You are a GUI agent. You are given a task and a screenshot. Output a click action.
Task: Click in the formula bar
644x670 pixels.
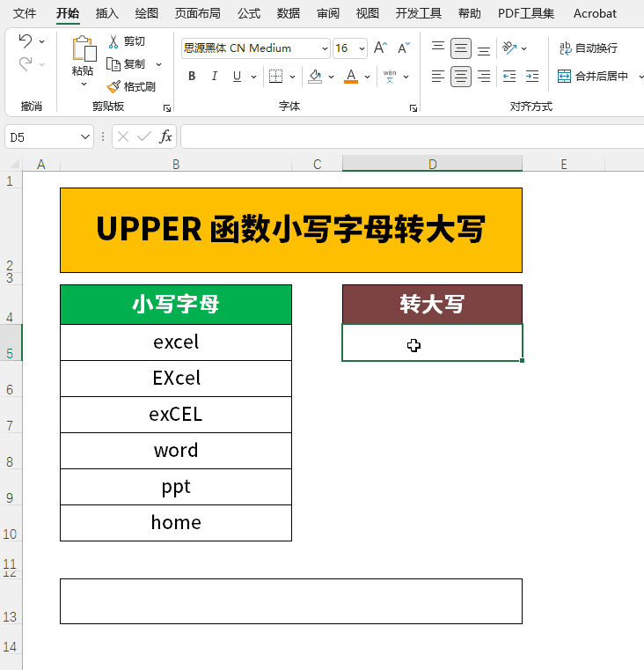coord(412,136)
